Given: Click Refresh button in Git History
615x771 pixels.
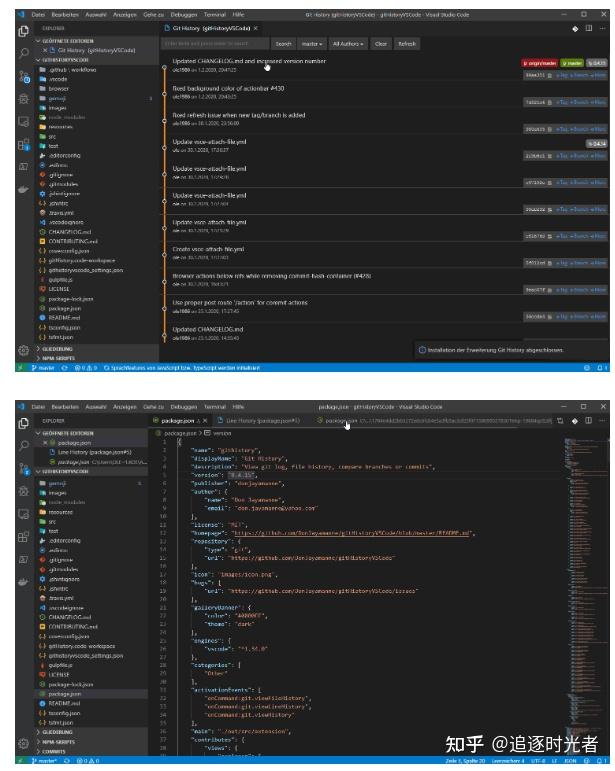Looking at the screenshot, I should click(407, 44).
